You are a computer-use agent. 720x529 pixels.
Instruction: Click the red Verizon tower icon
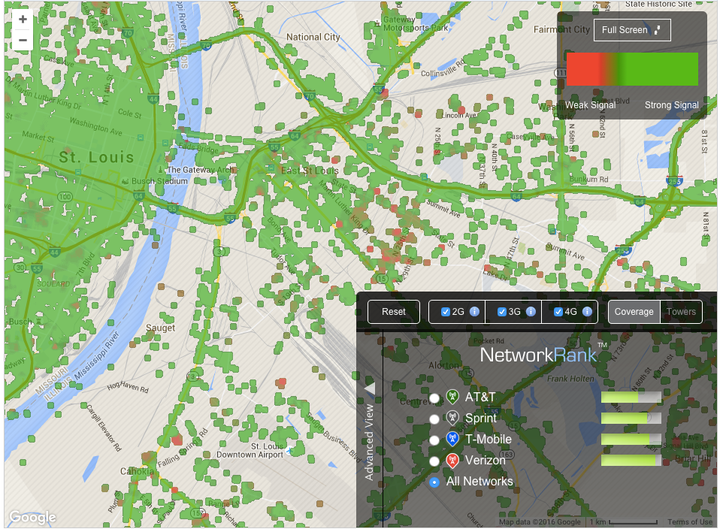[x=452, y=460]
